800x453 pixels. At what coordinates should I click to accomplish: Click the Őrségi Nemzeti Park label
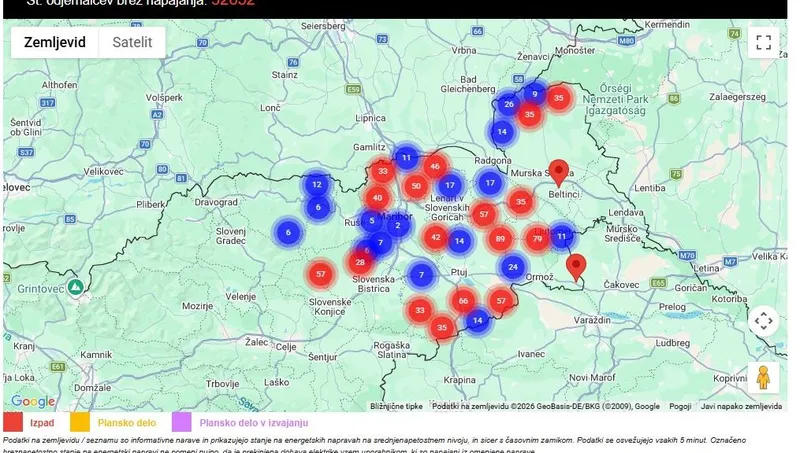615,99
